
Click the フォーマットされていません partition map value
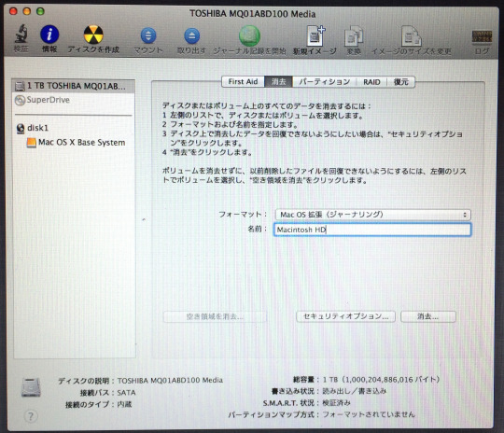pyautogui.click(x=369, y=414)
